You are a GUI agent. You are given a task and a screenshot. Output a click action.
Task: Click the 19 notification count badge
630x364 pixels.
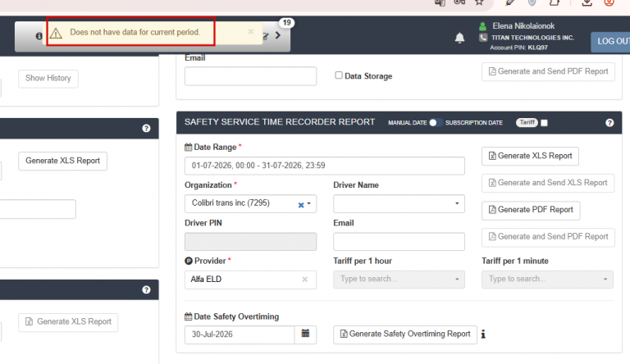tap(286, 22)
